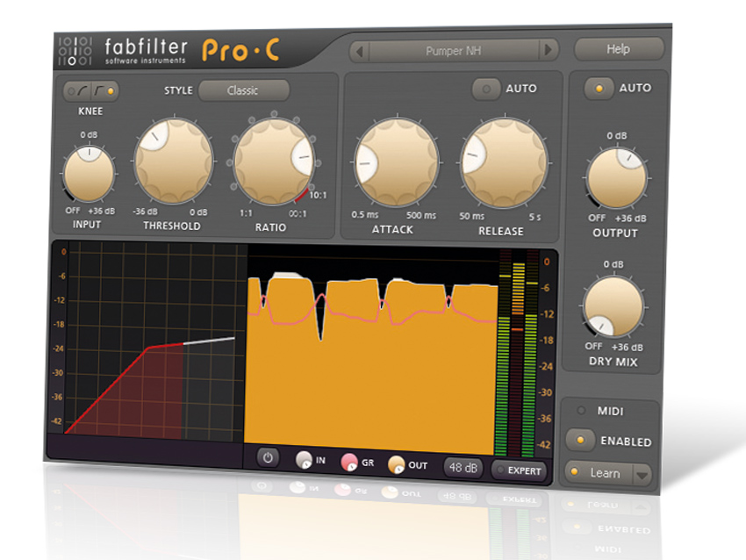
Task: Enable auto release toggle
Action: click(x=486, y=89)
